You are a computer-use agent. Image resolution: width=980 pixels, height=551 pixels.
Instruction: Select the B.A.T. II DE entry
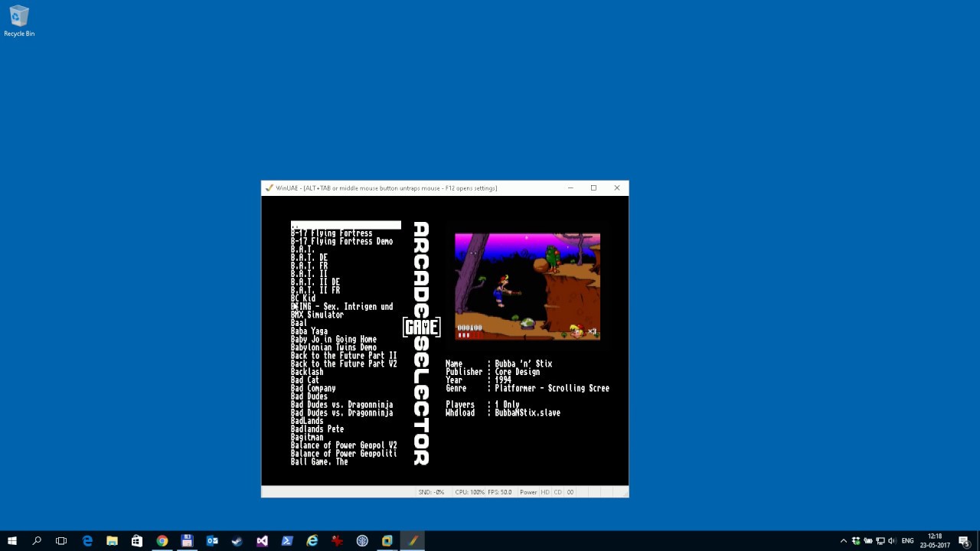tap(315, 282)
